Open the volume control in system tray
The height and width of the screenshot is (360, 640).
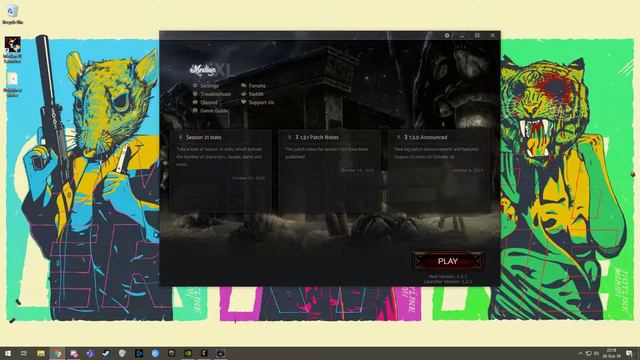(x=596, y=353)
